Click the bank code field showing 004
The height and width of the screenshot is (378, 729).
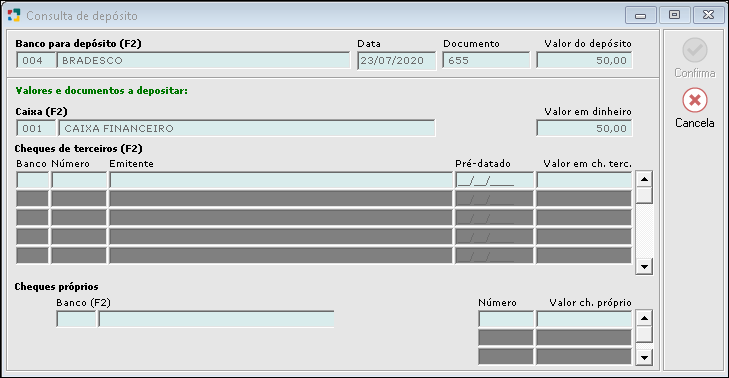(36, 60)
